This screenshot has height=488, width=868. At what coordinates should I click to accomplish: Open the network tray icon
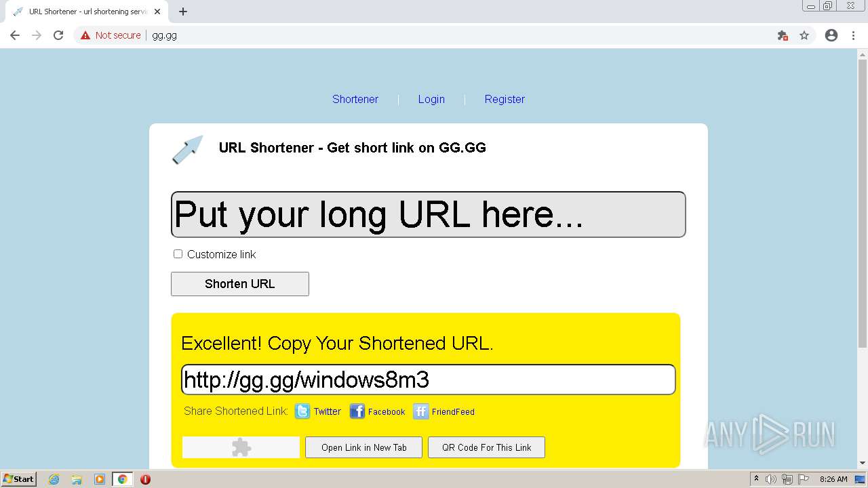(787, 479)
